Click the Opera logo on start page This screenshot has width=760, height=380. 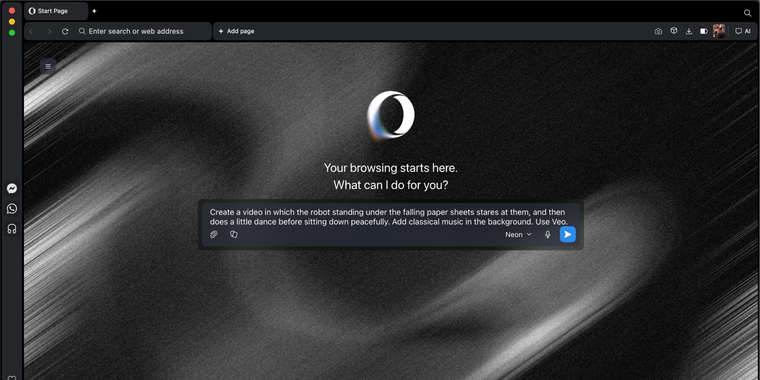[391, 115]
